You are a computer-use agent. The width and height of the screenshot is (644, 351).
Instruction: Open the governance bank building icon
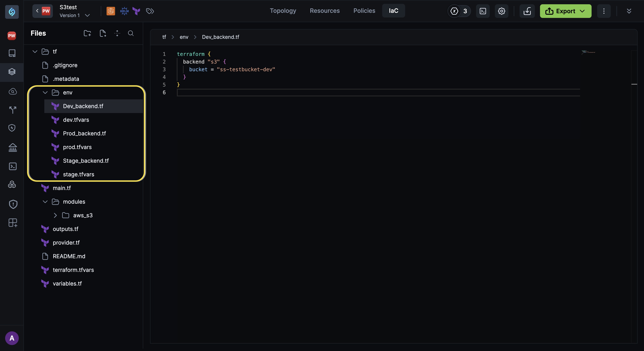tap(13, 147)
